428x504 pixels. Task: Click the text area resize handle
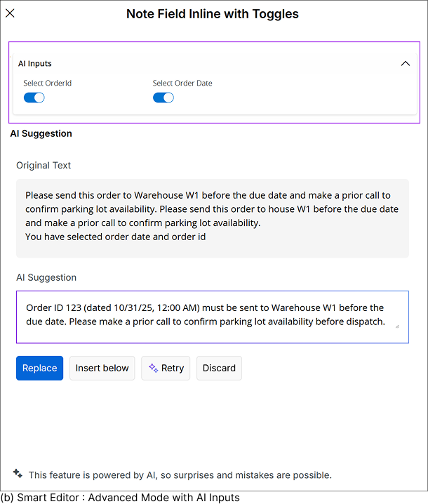click(396, 326)
